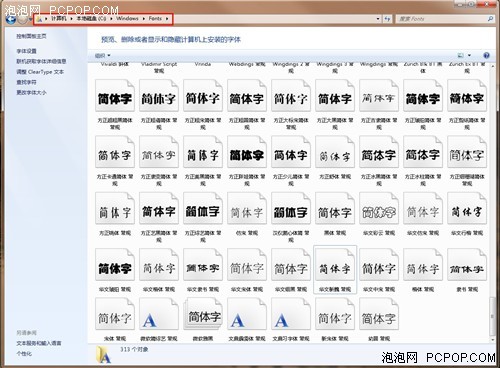Select the 方正古隶简体 font icon
The width and height of the screenshot is (500, 368).
pos(379,95)
